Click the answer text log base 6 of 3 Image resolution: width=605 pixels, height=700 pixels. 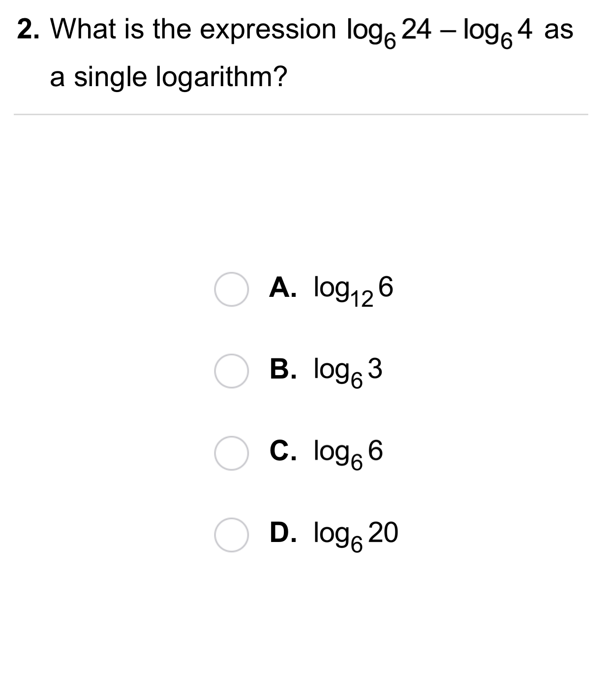(348, 371)
